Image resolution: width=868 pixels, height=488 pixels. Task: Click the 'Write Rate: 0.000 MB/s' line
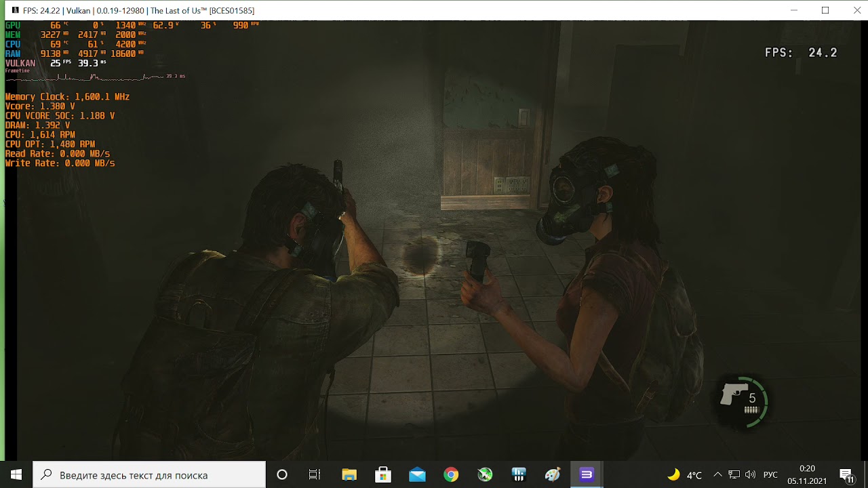(x=60, y=163)
